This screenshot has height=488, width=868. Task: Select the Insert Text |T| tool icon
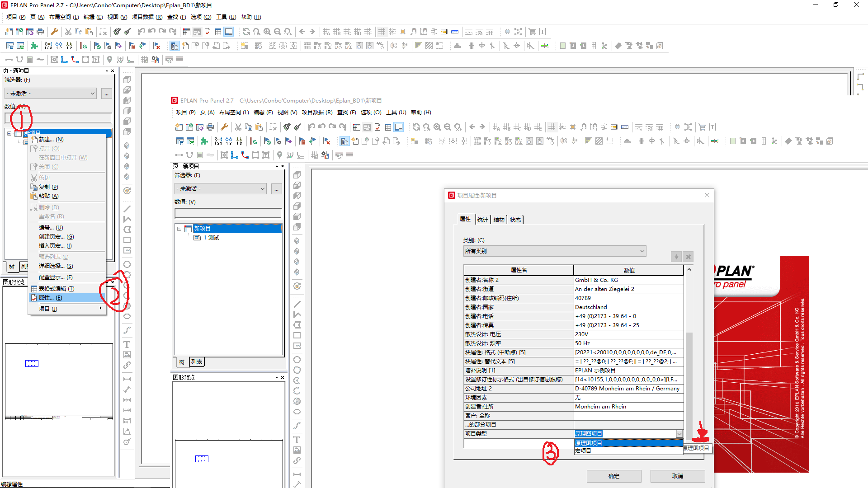click(x=543, y=32)
